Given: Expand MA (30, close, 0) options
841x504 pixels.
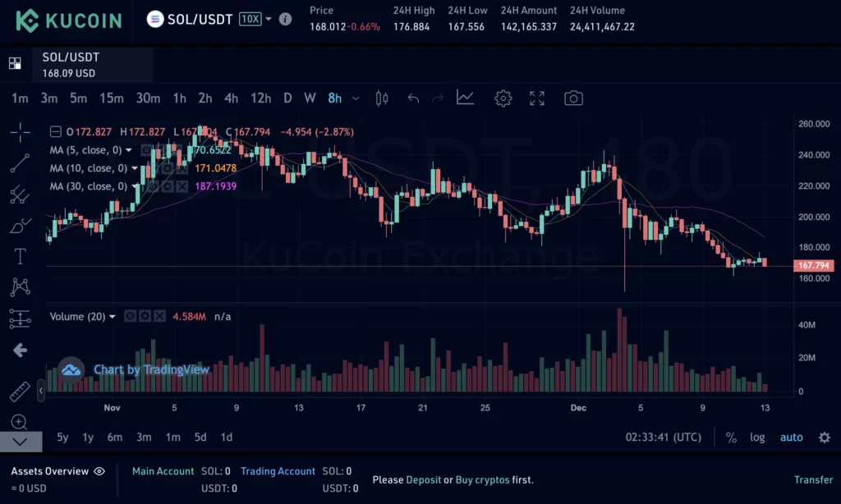Looking at the screenshot, I should [x=134, y=186].
